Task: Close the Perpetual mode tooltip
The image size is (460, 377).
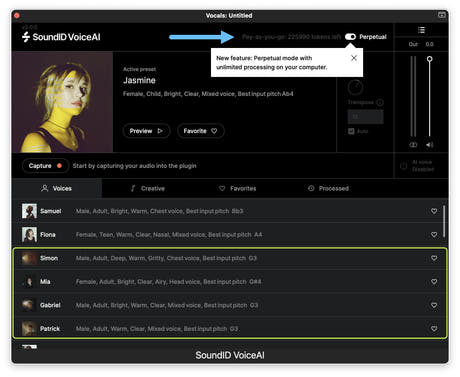Action: 354,58
